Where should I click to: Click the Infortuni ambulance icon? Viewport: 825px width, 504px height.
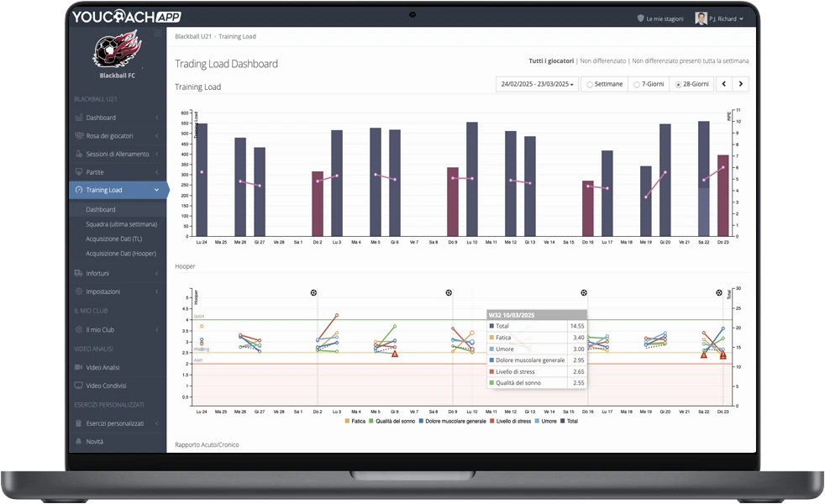coord(78,273)
